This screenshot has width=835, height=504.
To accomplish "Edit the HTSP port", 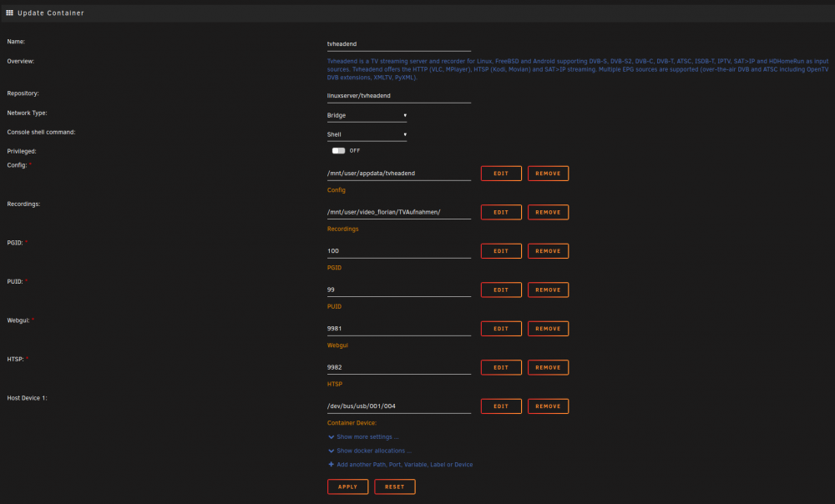I will pos(501,368).
